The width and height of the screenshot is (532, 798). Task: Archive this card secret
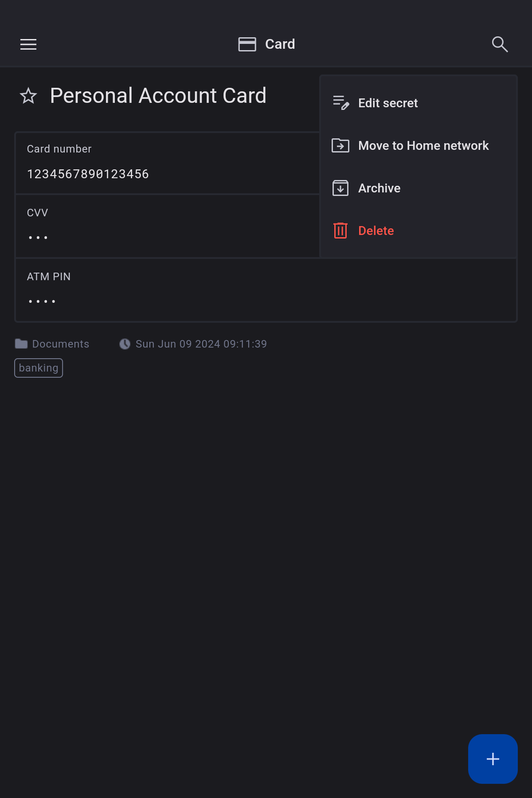click(379, 188)
